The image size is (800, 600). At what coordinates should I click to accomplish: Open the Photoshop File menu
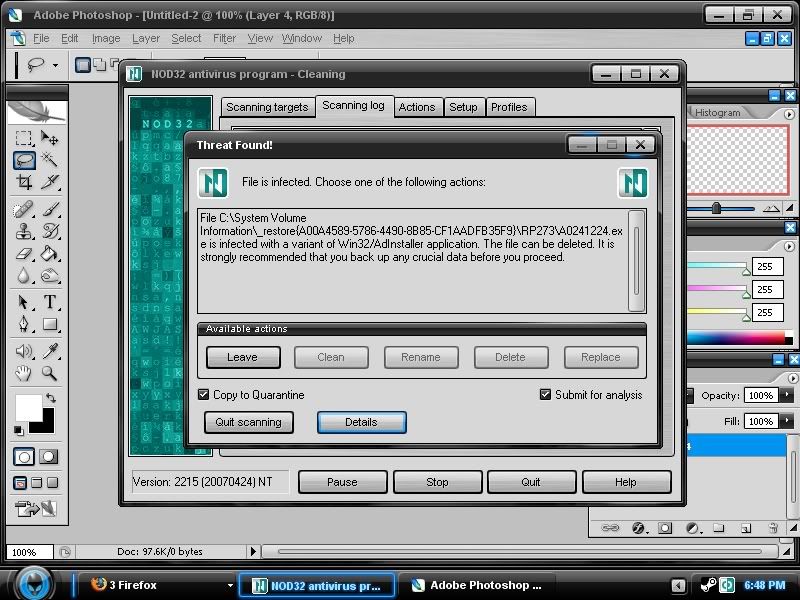pyautogui.click(x=41, y=38)
